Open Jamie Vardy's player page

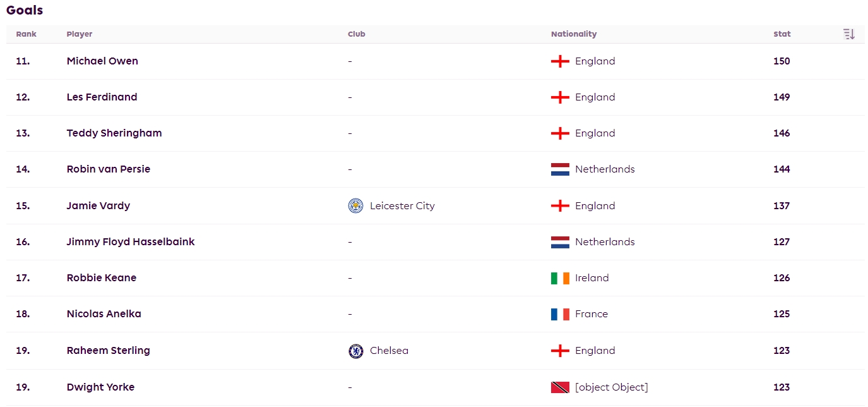(98, 206)
